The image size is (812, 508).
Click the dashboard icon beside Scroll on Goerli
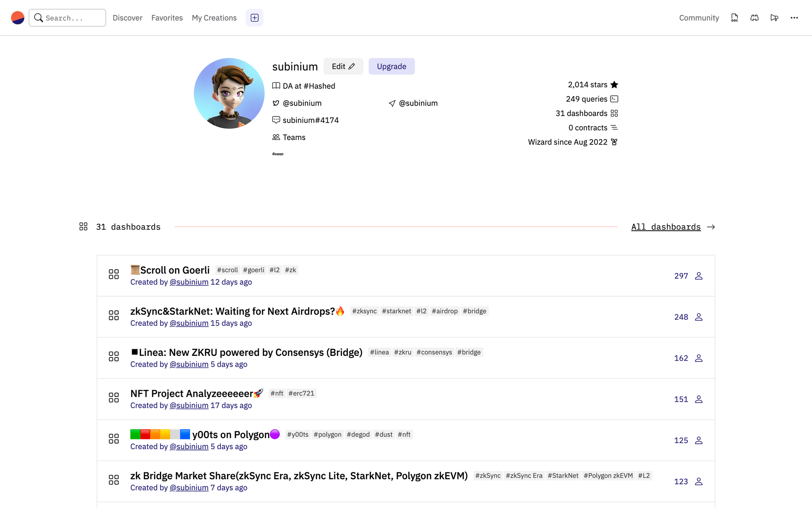coord(114,274)
